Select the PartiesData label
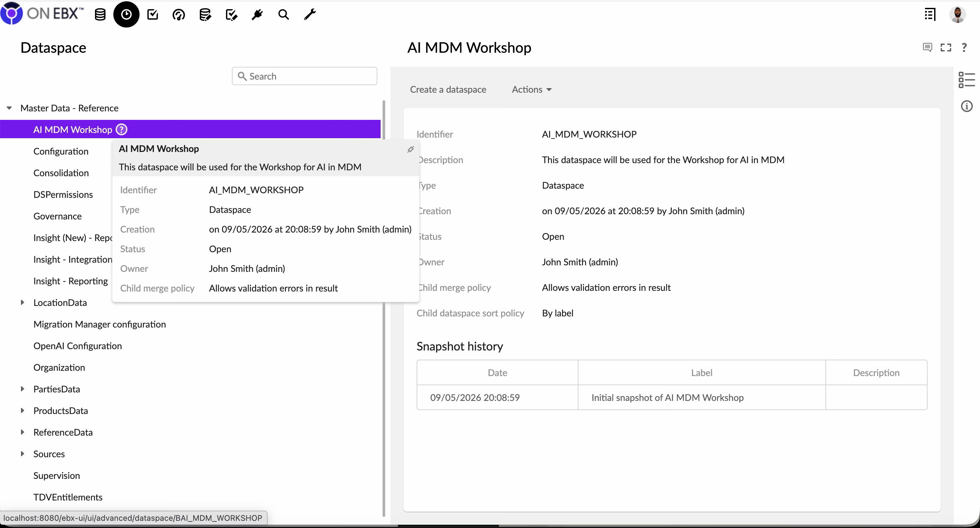Image resolution: width=980 pixels, height=528 pixels. [57, 389]
